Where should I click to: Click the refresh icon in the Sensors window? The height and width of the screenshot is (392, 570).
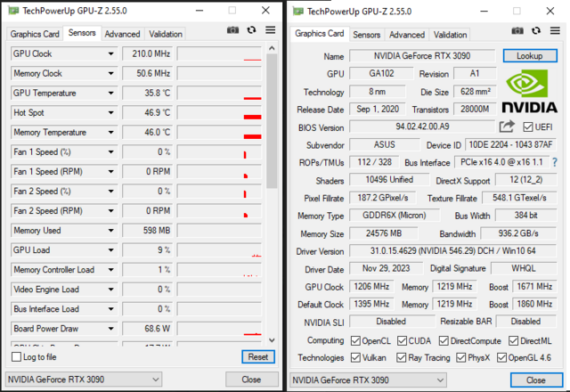pos(252,30)
